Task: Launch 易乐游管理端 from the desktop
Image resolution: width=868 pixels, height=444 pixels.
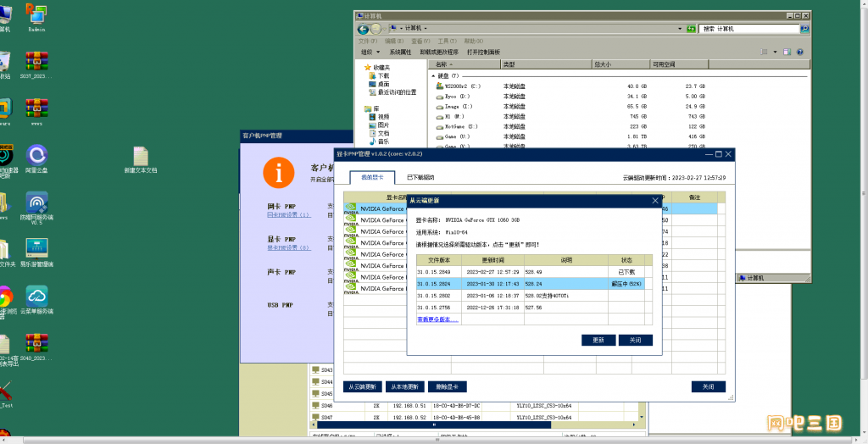Action: pyautogui.click(x=36, y=253)
